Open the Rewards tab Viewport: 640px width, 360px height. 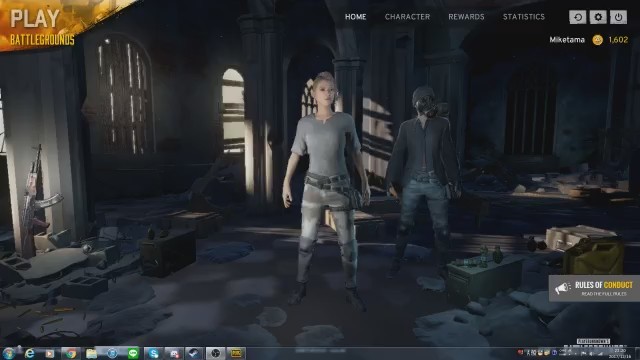pos(466,17)
